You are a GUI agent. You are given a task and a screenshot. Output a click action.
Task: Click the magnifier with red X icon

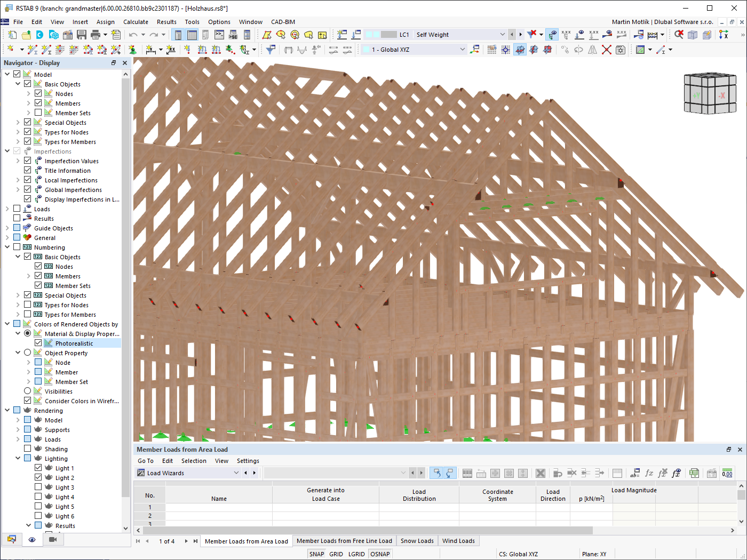679,35
